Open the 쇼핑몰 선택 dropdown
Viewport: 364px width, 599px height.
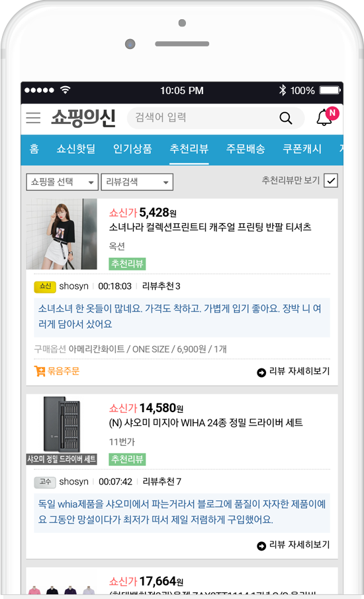click(62, 182)
